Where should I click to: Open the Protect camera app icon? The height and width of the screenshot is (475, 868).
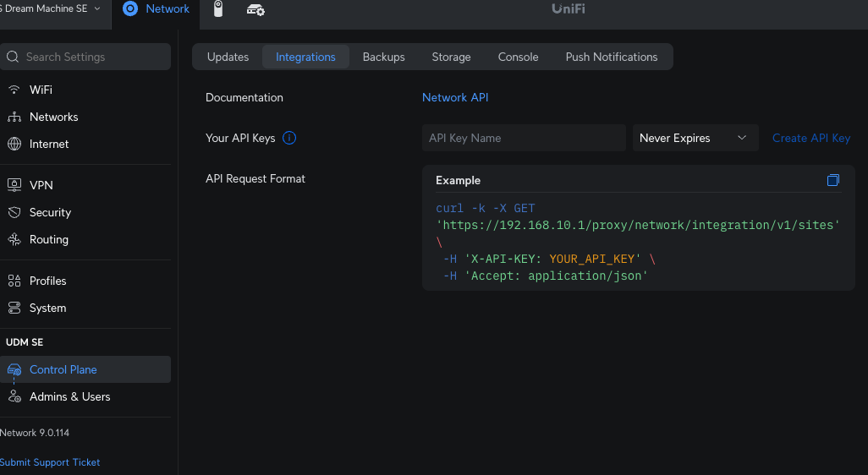[x=218, y=9]
